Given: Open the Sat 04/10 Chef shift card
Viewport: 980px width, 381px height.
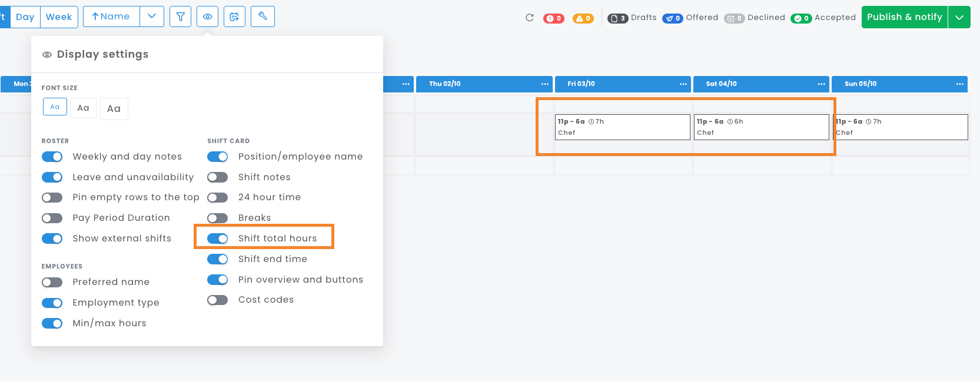Looking at the screenshot, I should coord(761,127).
